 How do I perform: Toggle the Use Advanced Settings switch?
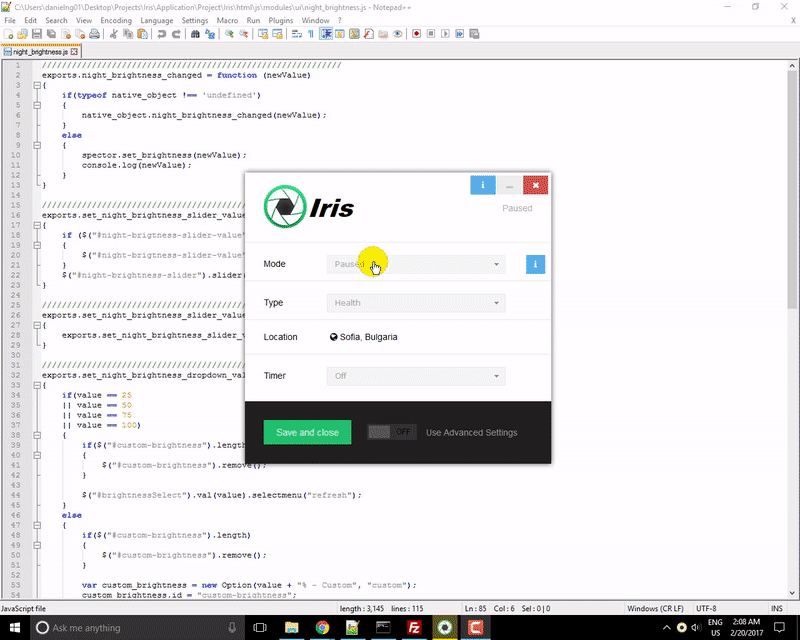click(x=391, y=432)
